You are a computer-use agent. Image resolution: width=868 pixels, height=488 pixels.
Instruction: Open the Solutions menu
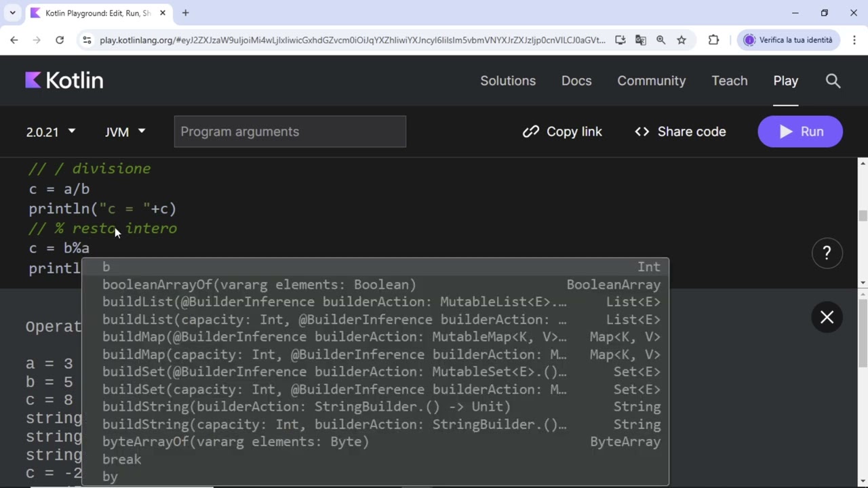508,81
